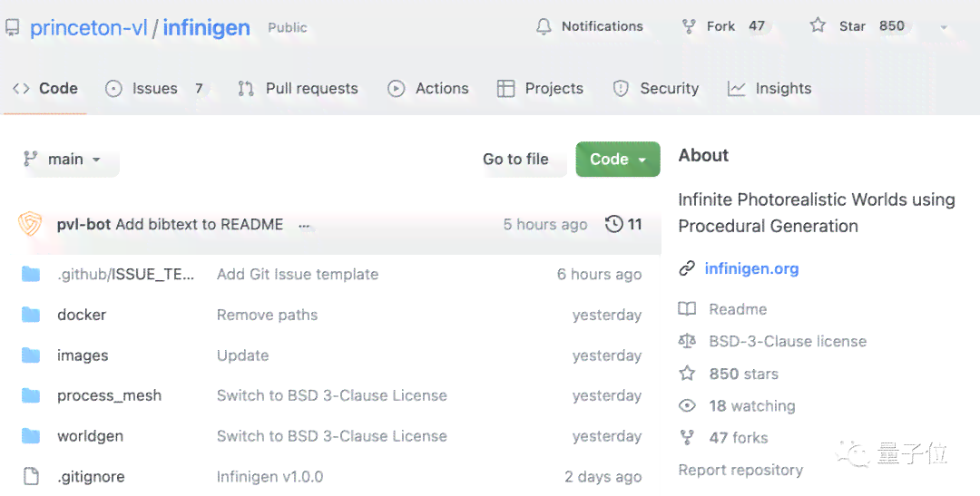Expand the star lists dropdown arrow
The height and width of the screenshot is (496, 980).
coord(945,27)
